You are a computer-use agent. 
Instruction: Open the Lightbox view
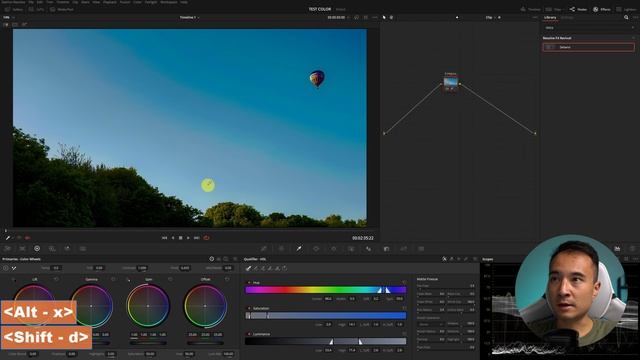[x=626, y=9]
